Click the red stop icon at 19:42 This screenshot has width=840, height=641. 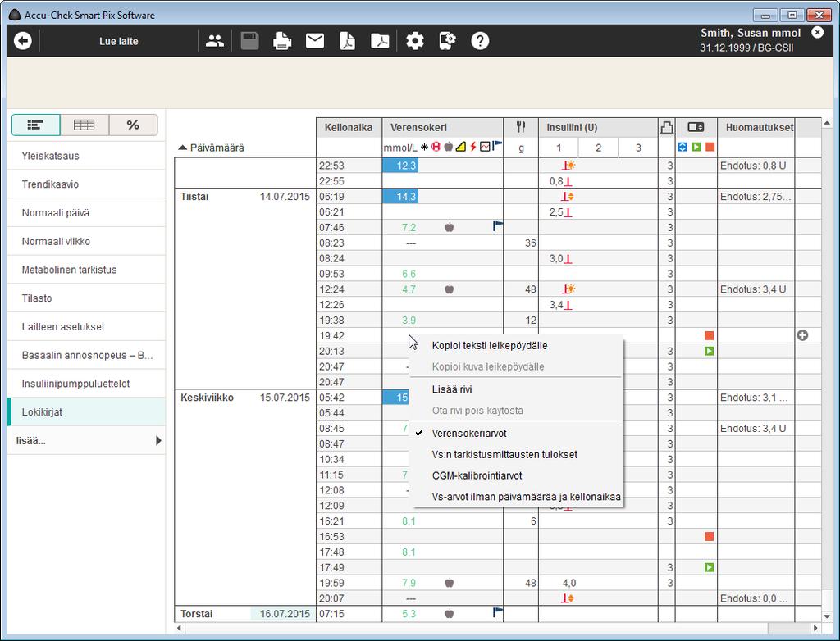point(710,336)
